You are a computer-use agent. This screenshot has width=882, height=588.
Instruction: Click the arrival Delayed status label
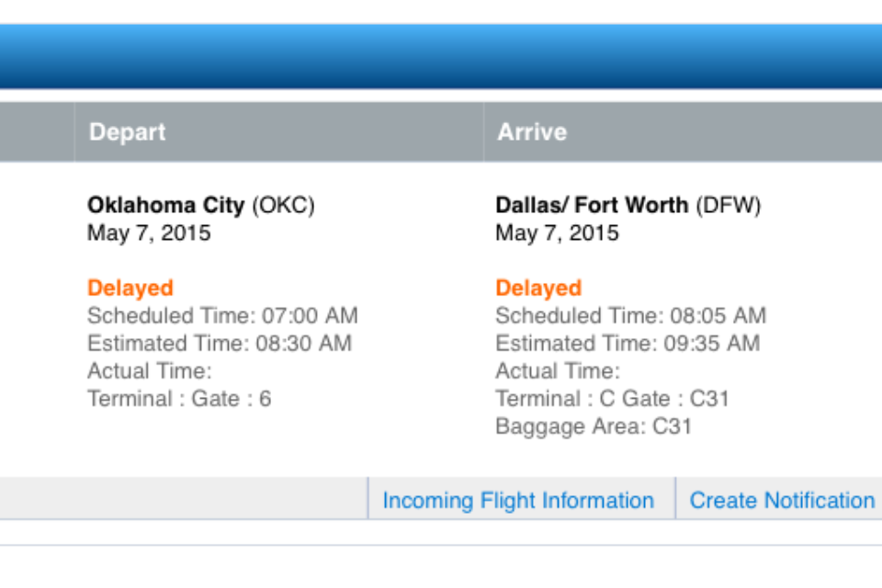[x=538, y=288]
